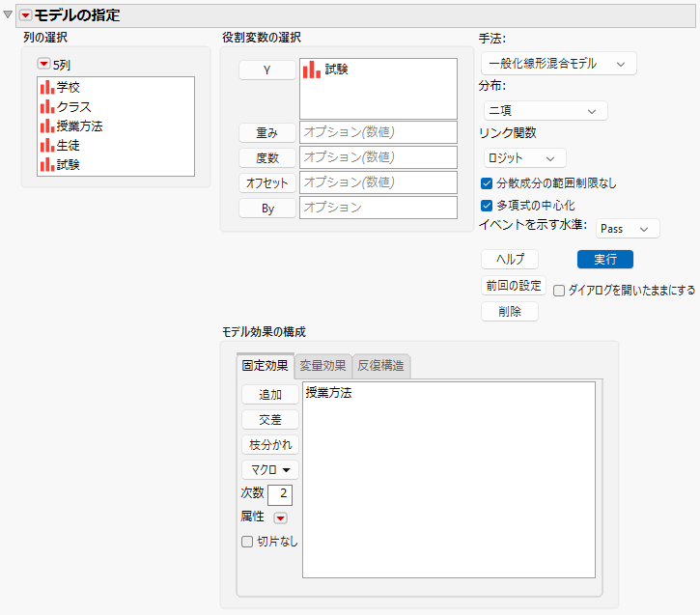The width and height of the screenshot is (700, 615).
Task: Check the 切片なし option
Action: pos(247,542)
